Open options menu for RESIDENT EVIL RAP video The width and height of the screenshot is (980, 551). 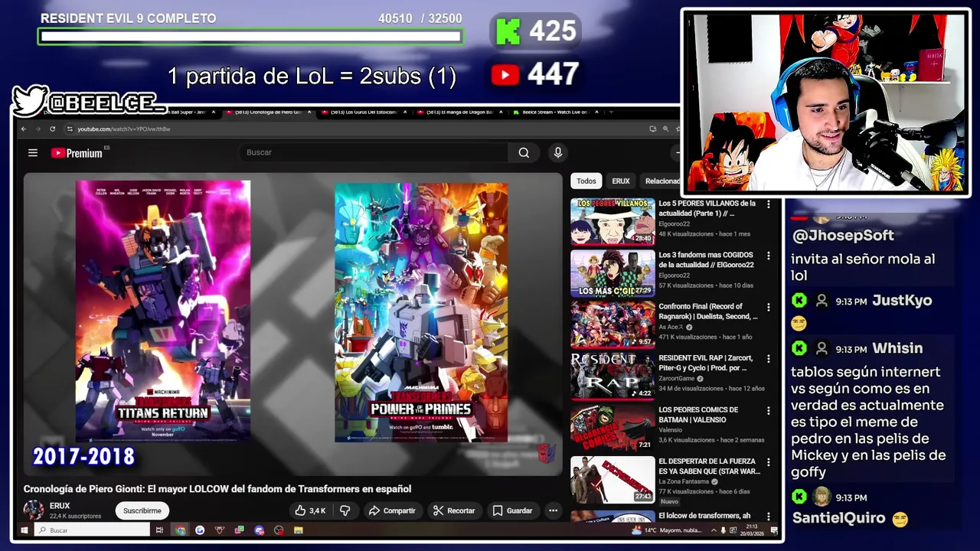point(769,359)
